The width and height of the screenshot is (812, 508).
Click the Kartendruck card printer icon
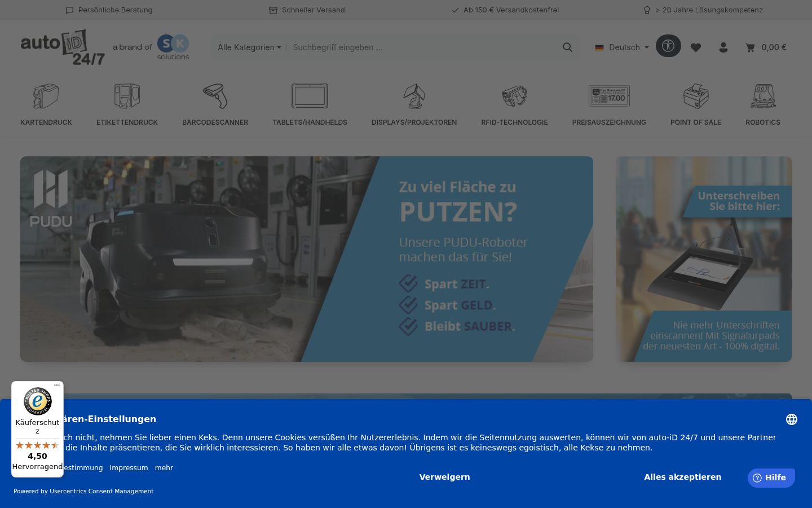click(46, 96)
